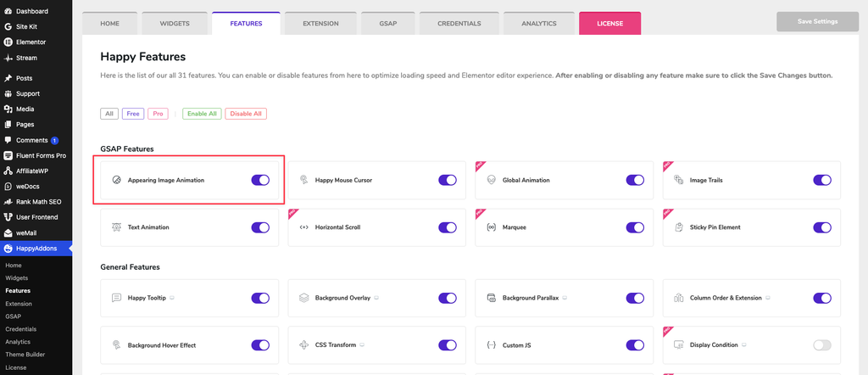Click the Image Trails icon
The width and height of the screenshot is (868, 375).
[679, 180]
